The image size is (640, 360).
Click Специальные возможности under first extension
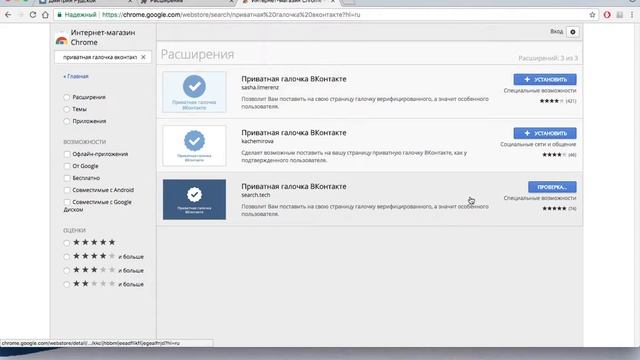pos(540,91)
